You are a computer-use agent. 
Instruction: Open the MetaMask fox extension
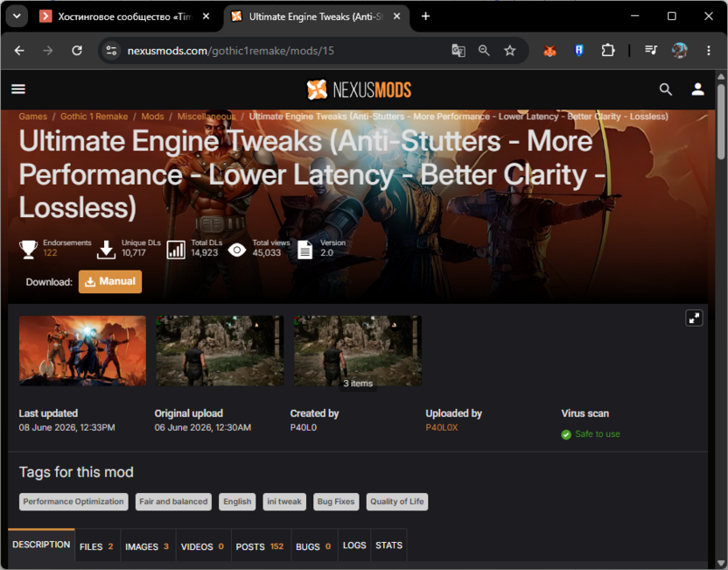[549, 51]
